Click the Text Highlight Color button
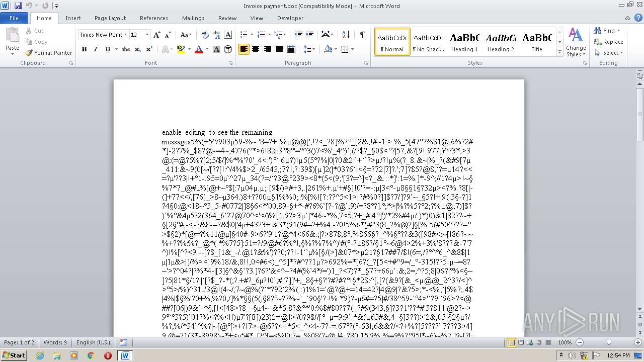This screenshot has width=644, height=362. coord(181,49)
